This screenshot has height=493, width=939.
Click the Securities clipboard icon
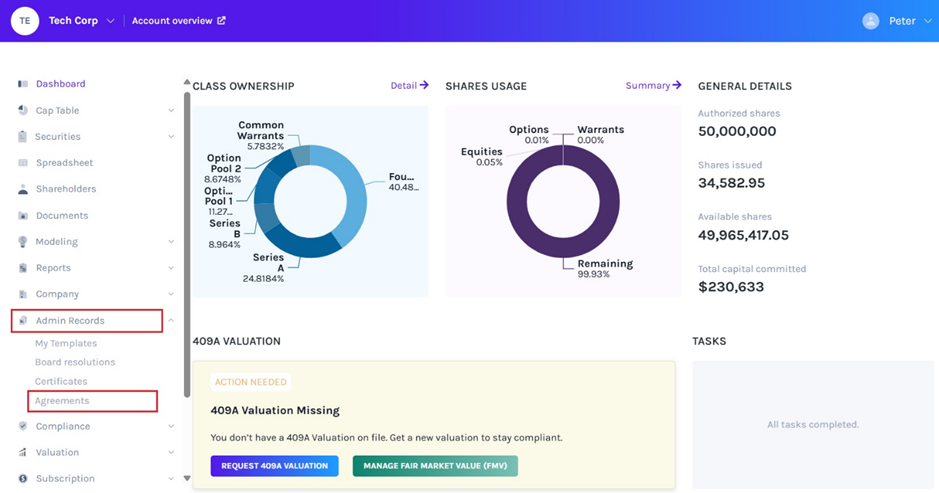pyautogui.click(x=23, y=137)
